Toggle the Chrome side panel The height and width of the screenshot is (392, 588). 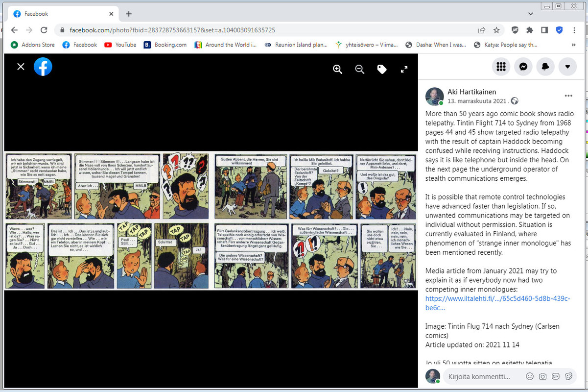click(x=544, y=30)
